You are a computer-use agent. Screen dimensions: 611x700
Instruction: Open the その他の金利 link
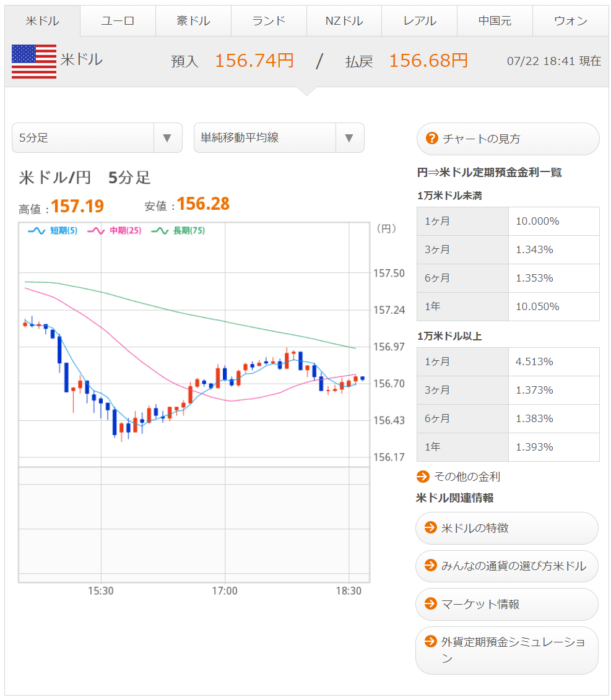[467, 477]
